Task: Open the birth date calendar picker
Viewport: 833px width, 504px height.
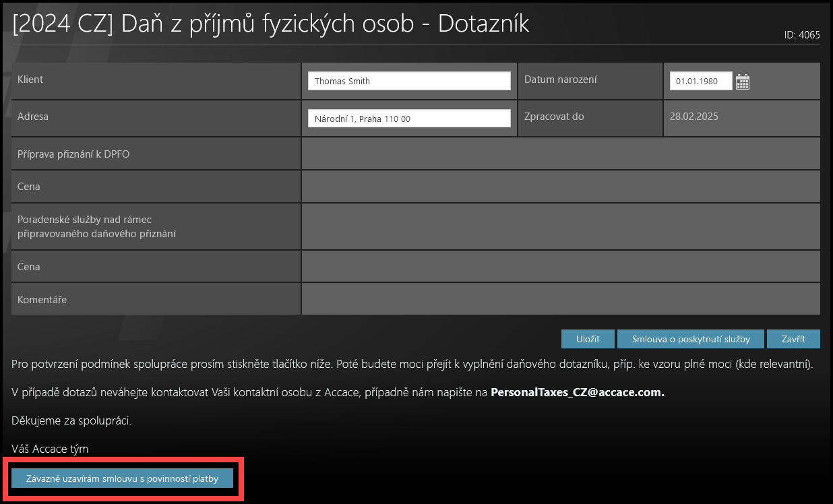Action: (x=742, y=82)
